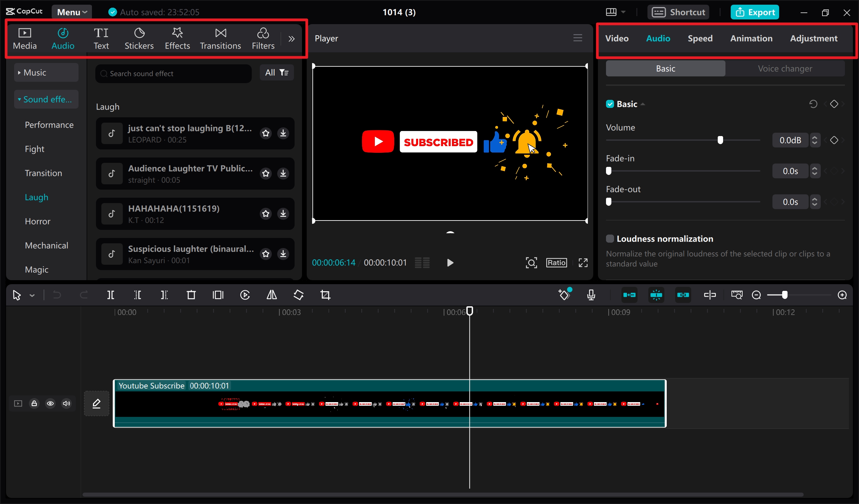Enable Loudness normalization

tap(610, 238)
